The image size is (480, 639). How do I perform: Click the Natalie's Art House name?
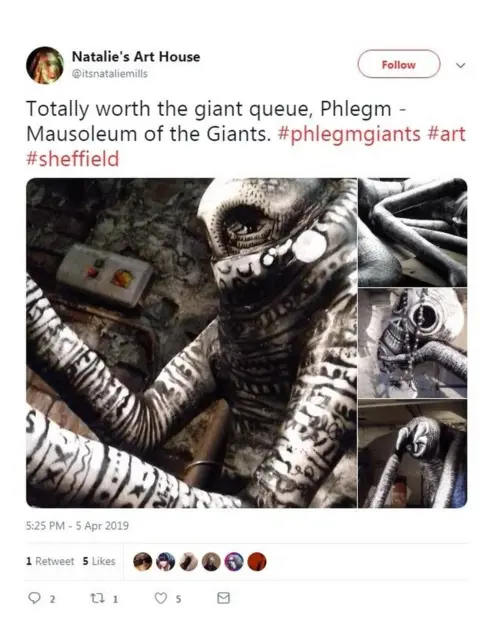pyautogui.click(x=136, y=56)
